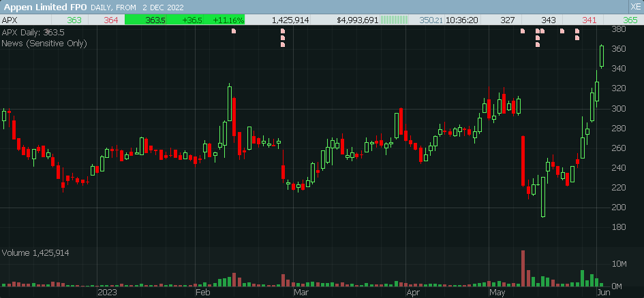Click the APX ticker code in quote row
The image size is (644, 298).
click(x=10, y=20)
